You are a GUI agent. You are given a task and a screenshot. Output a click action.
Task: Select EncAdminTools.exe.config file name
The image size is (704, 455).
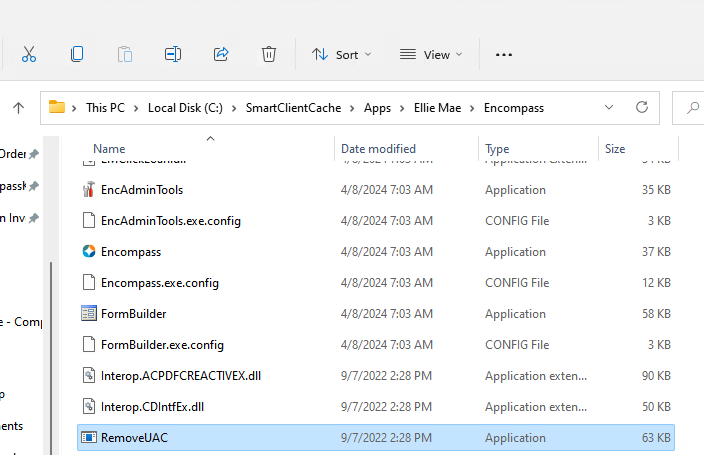click(171, 221)
